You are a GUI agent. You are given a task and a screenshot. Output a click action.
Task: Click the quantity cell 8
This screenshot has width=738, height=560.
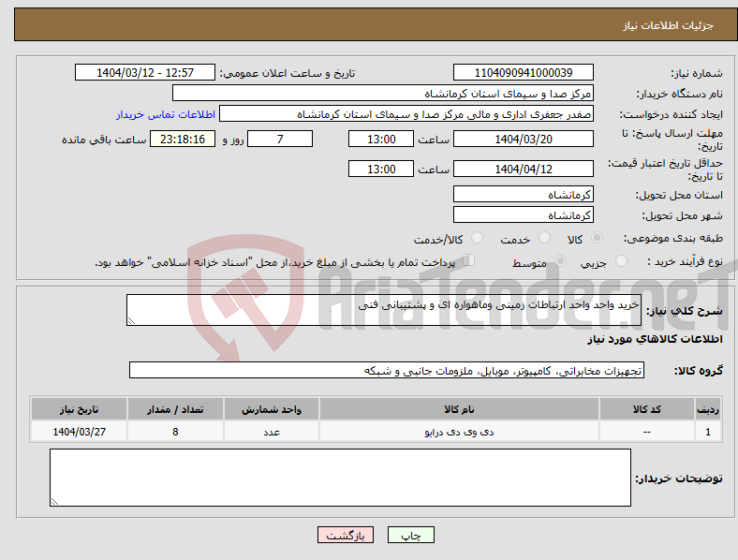click(x=175, y=432)
